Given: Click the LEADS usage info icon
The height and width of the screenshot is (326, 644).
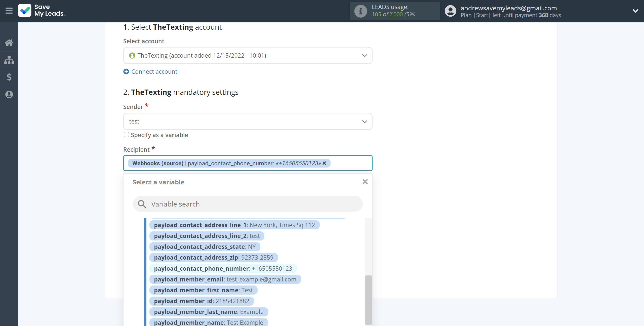Looking at the screenshot, I should 360,11.
